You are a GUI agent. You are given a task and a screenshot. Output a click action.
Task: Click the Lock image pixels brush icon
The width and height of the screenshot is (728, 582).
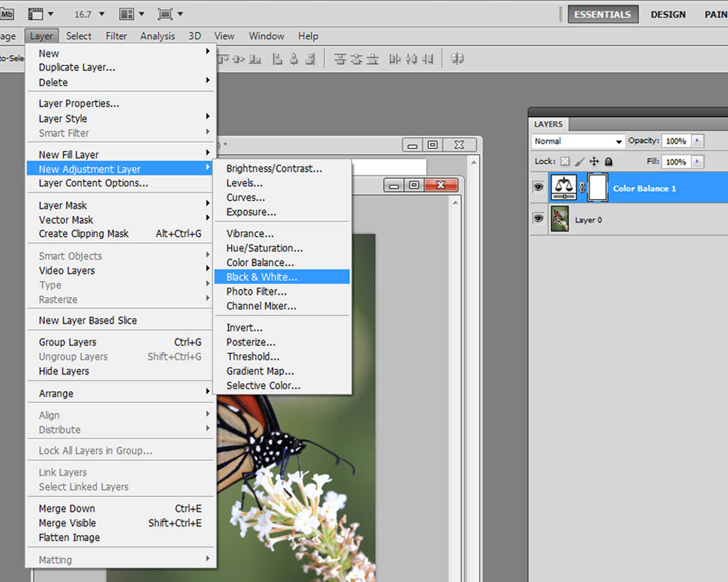pyautogui.click(x=580, y=161)
